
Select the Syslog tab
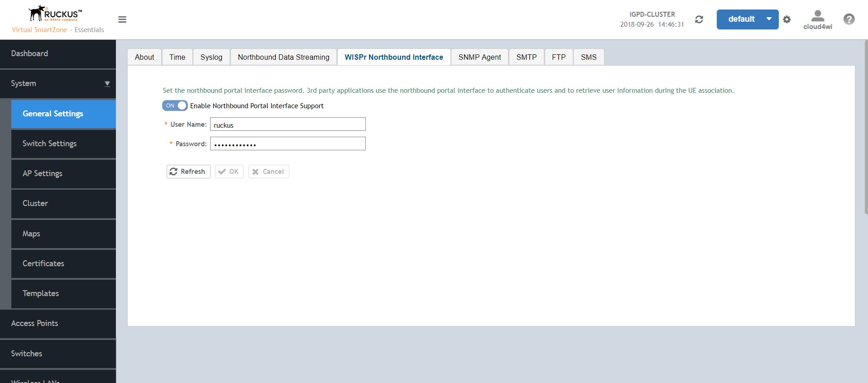coord(211,57)
